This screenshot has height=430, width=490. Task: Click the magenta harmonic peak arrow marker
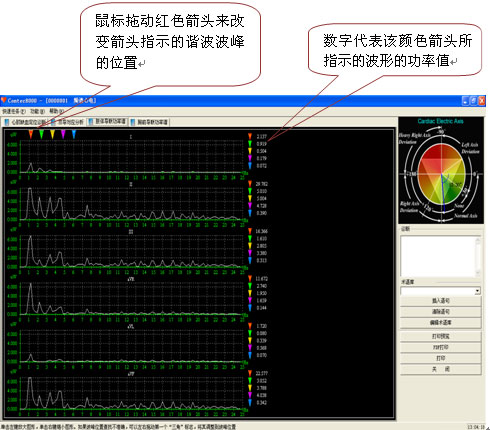[63, 134]
